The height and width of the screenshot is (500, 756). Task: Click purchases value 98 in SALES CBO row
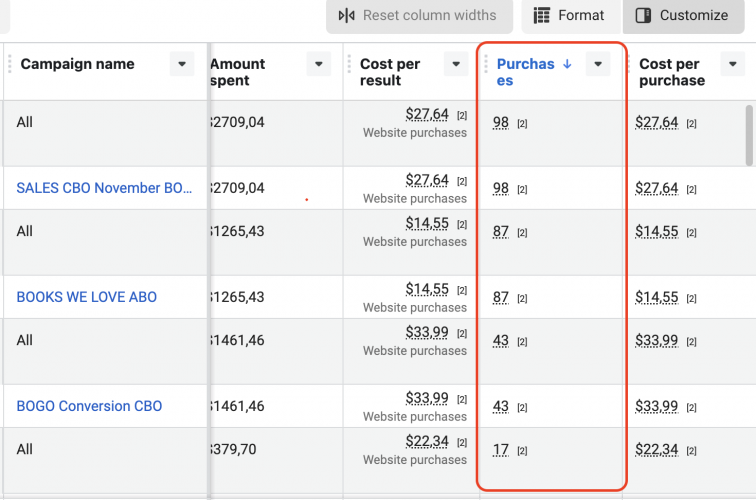click(501, 188)
